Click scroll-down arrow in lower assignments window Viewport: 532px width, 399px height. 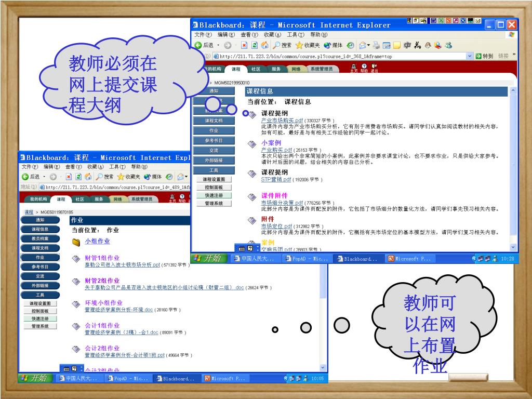tap(323, 368)
